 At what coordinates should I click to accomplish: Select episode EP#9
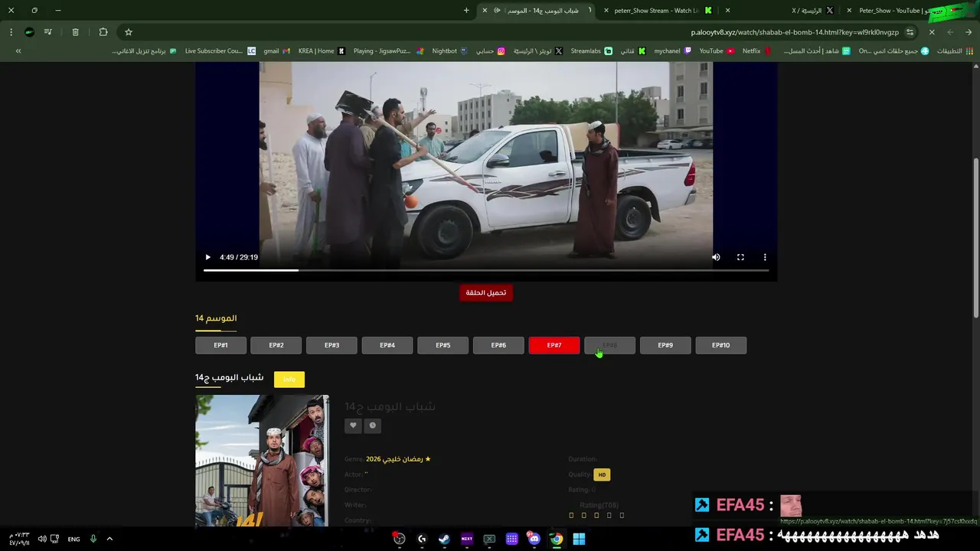[665, 345]
